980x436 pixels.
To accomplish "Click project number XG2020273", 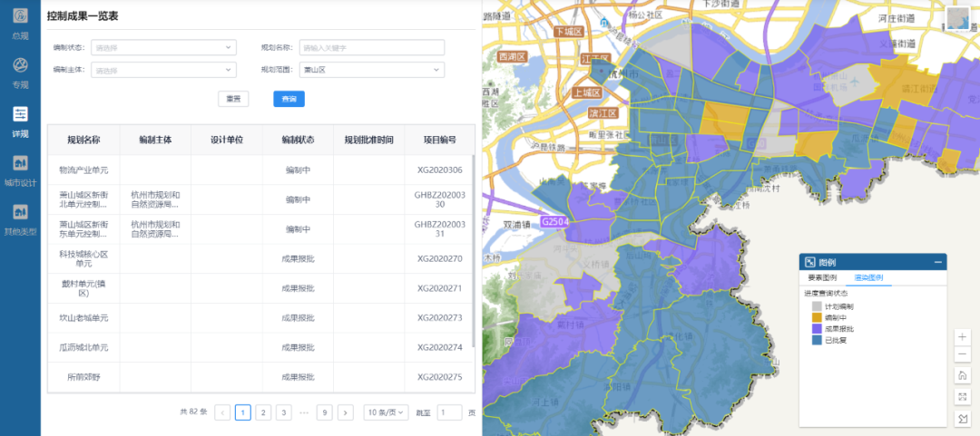I will pyautogui.click(x=439, y=318).
